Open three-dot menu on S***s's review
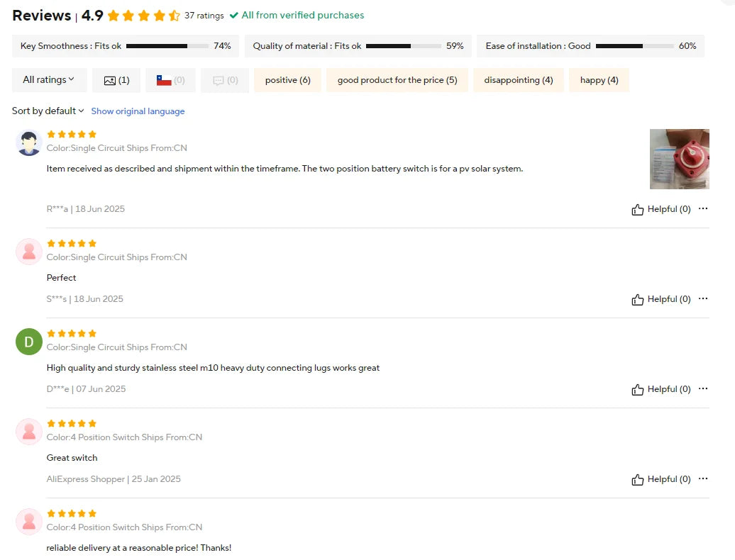The image size is (735, 560). 703,299
